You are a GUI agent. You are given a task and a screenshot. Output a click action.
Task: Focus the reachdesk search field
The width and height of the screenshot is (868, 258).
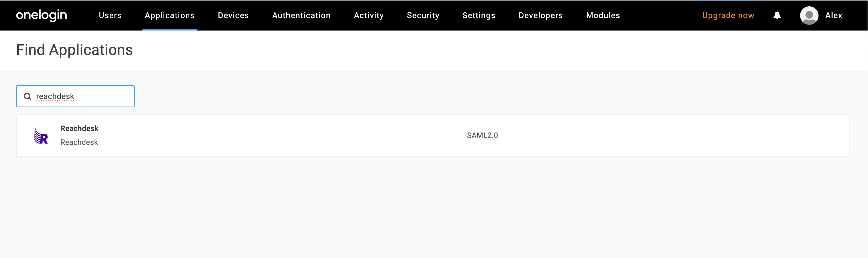point(75,96)
